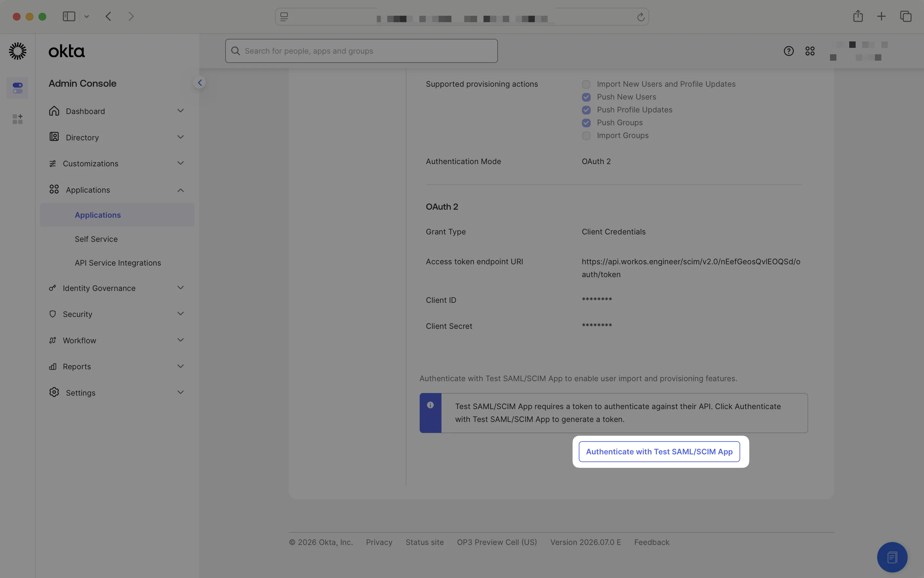Screen dimensions: 924x578
Task: Toggle the browser sidebar icon
Action: pos(69,16)
